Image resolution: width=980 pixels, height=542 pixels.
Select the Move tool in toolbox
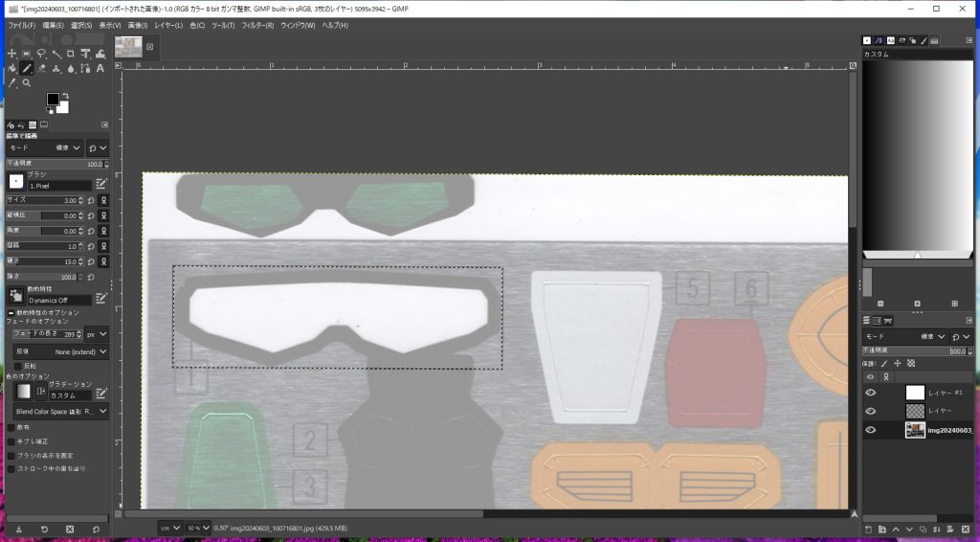click(x=11, y=54)
